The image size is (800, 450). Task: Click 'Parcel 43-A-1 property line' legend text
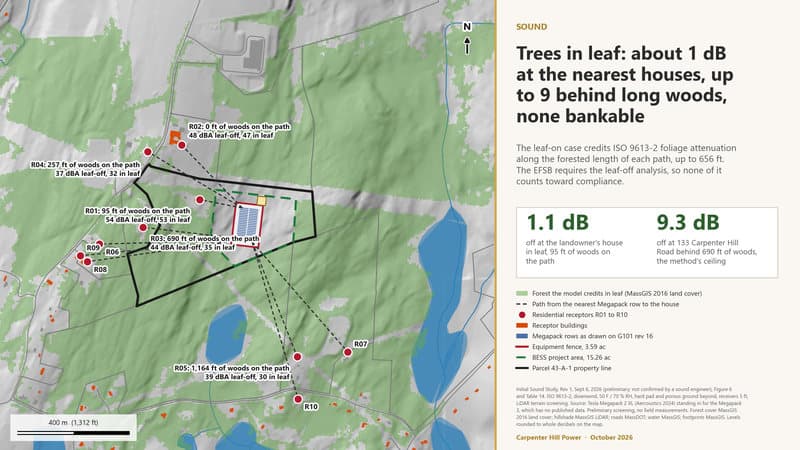pyautogui.click(x=571, y=368)
